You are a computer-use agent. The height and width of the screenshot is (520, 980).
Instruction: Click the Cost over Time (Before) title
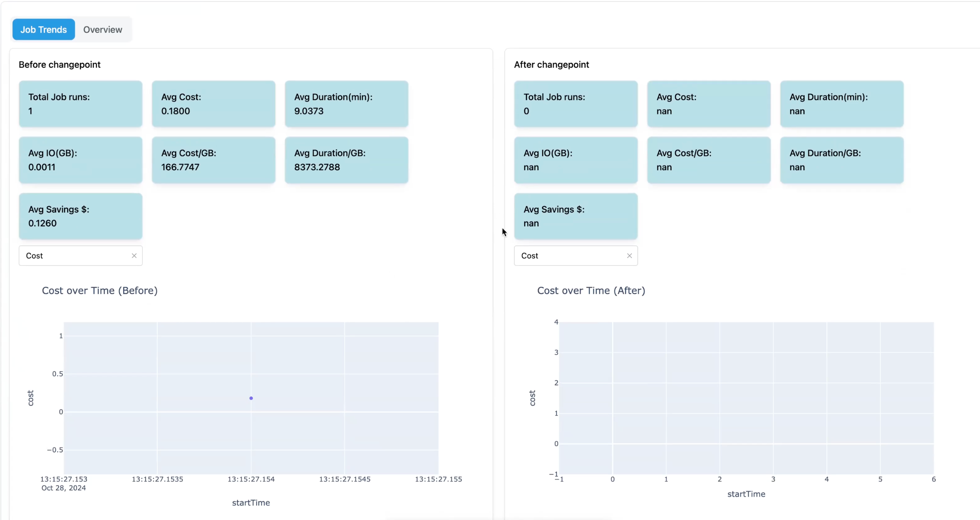click(100, 291)
